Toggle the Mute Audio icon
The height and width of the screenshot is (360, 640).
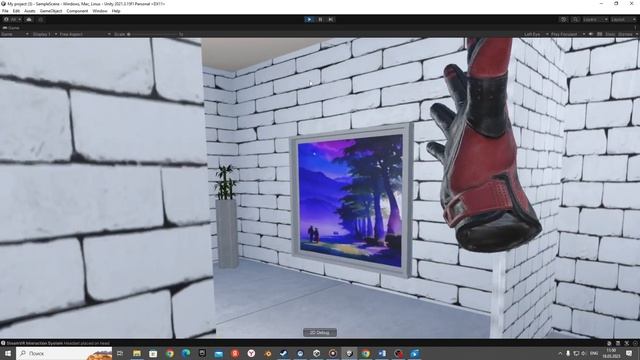pyautogui.click(x=591, y=34)
